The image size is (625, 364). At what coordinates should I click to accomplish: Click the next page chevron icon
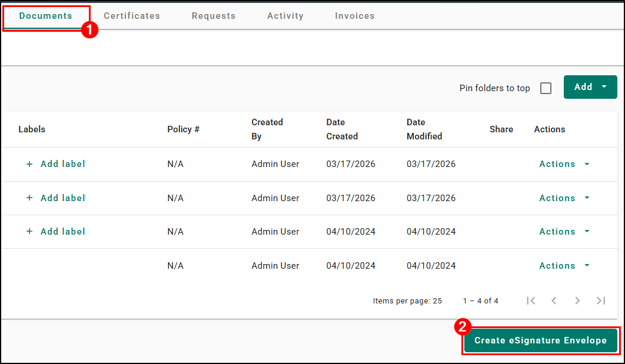[x=577, y=300]
